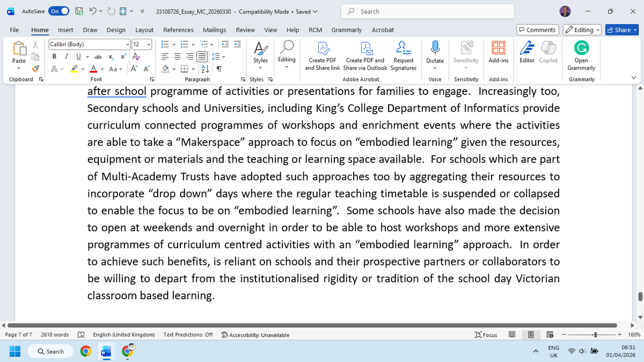Viewport: 644px width, 362px height.
Task: Launch Copilot from the ribbon
Action: (548, 53)
